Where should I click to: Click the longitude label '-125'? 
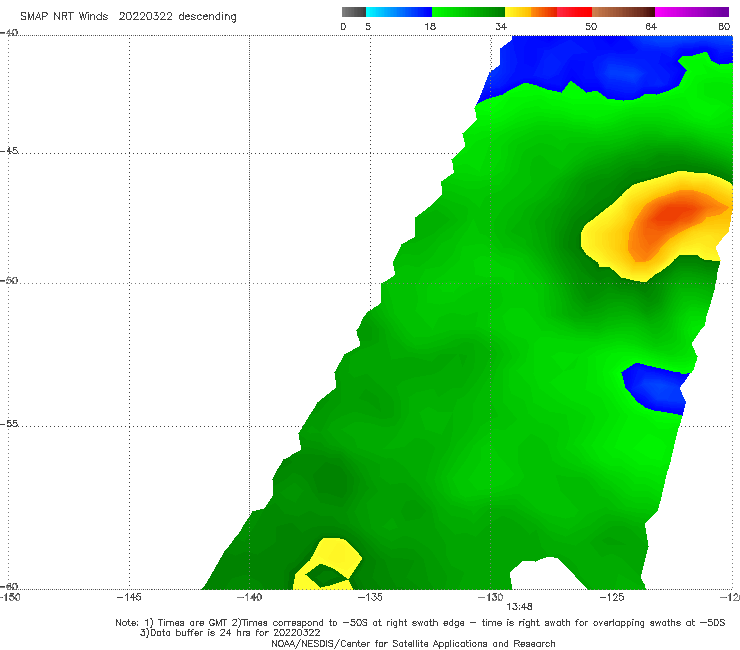click(x=611, y=597)
